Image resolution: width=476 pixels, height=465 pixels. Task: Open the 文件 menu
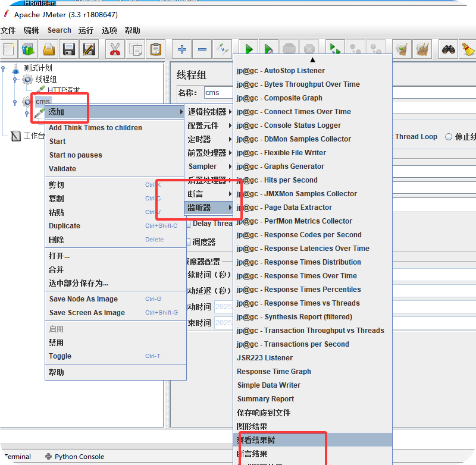pos(8,30)
